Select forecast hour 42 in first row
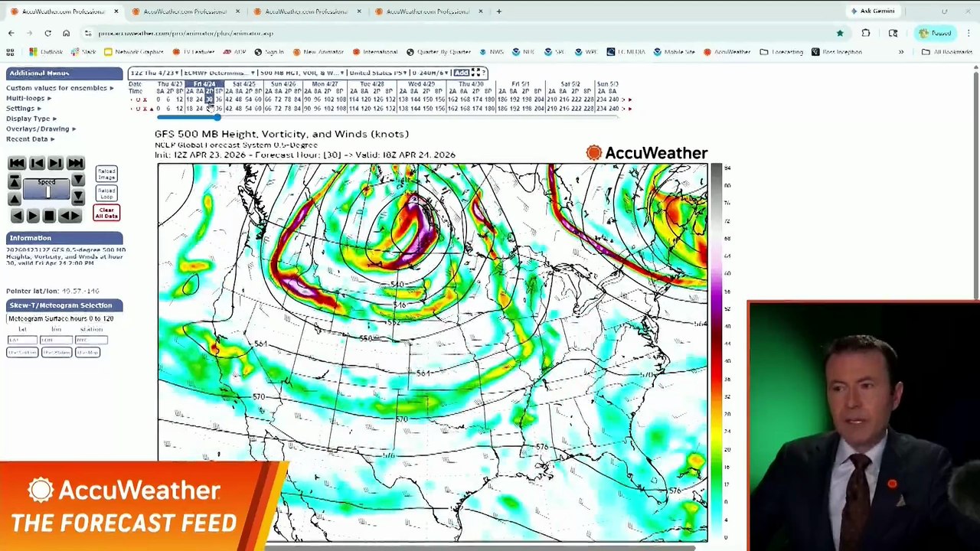Viewport: 980px width, 551px height. point(228,99)
